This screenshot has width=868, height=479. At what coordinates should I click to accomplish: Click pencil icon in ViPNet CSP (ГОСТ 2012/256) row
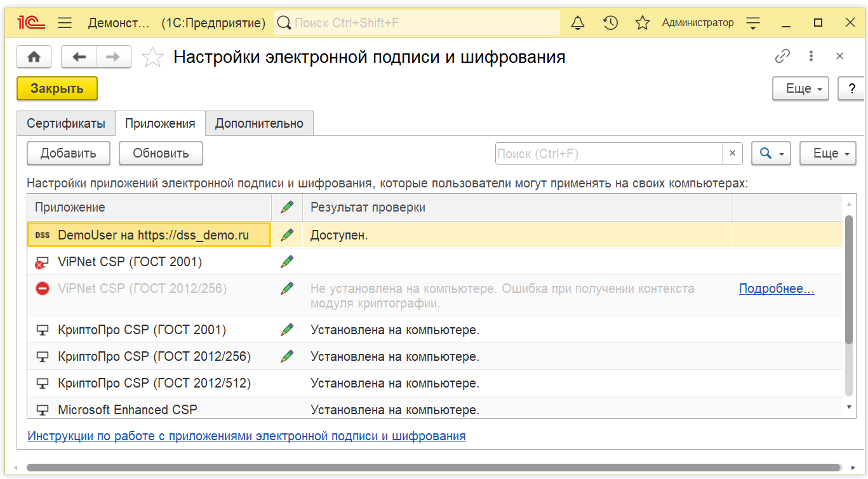point(287,288)
